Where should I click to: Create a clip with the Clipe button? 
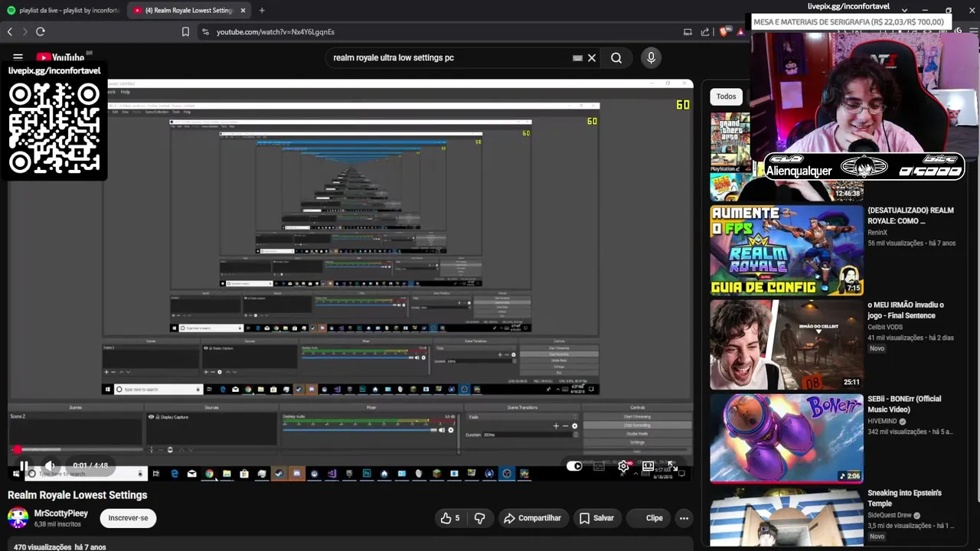coord(648,518)
